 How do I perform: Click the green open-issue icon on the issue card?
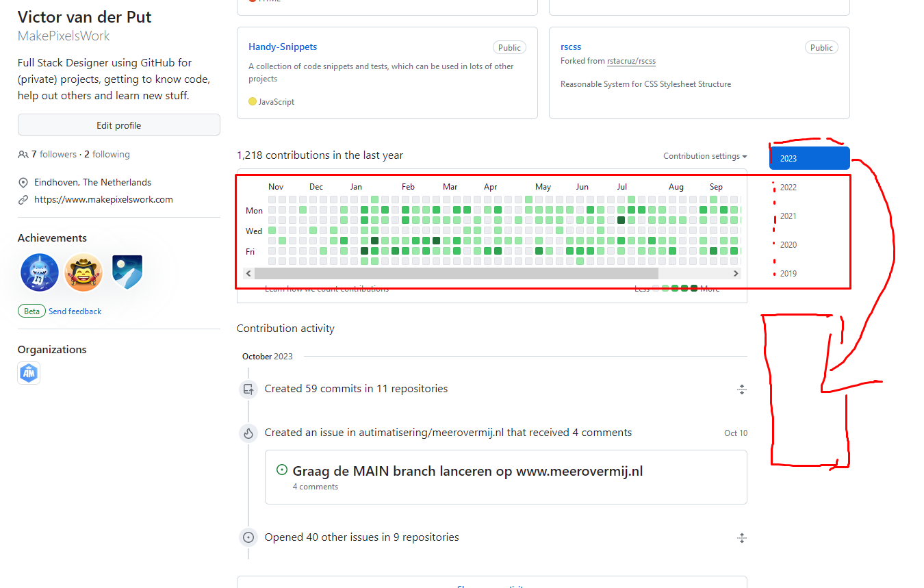281,470
